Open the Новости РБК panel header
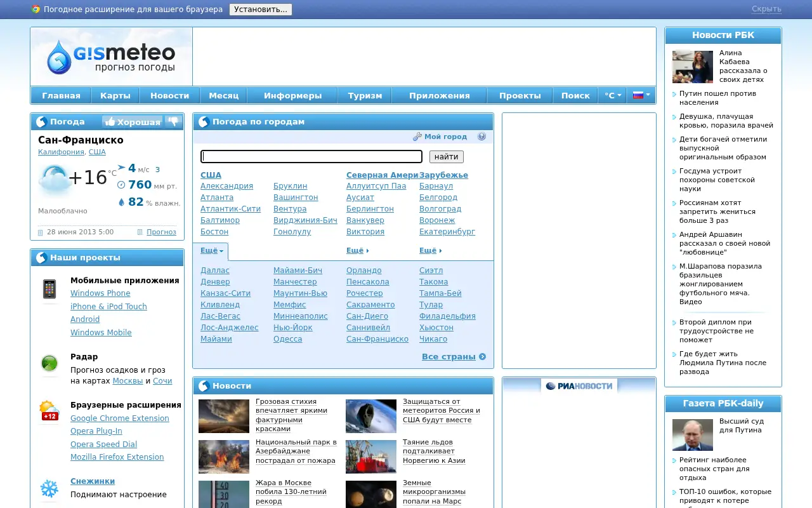Screen dimensions: 812x508 pos(723,36)
